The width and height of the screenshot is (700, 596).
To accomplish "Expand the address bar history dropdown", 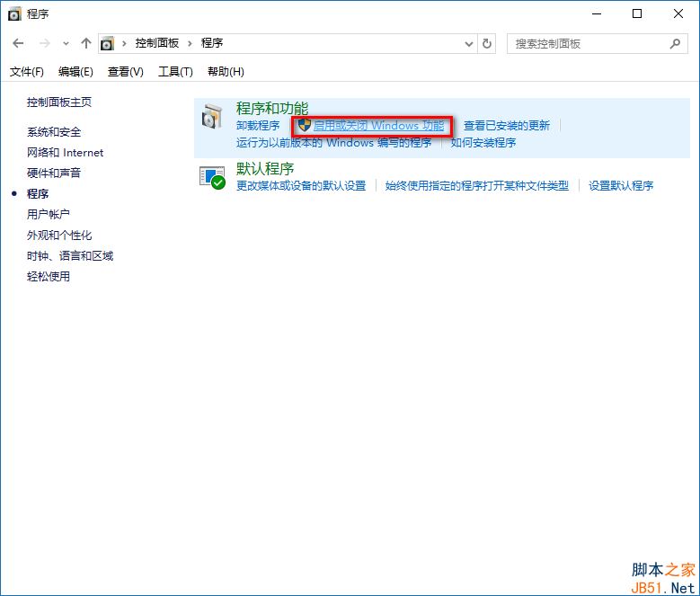I will coord(468,43).
